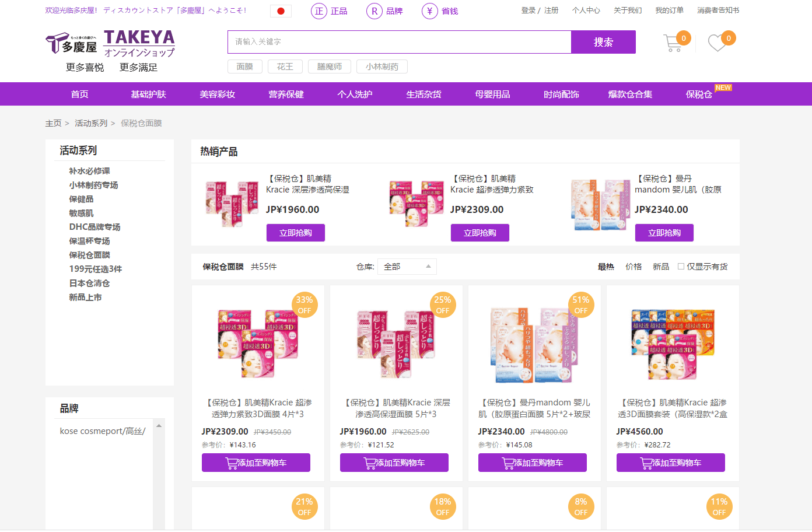
Task: Open 关于我们 link
Action: (x=628, y=10)
